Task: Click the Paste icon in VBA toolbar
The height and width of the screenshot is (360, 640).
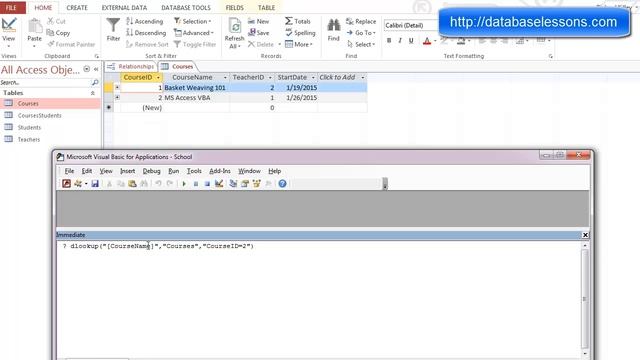Action: [x=132, y=184]
